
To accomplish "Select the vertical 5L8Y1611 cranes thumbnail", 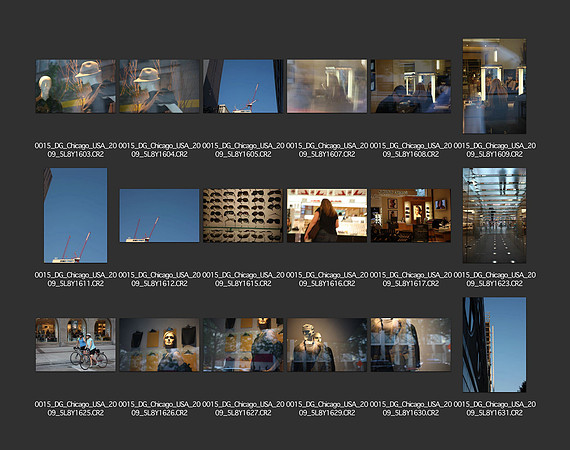I will (x=76, y=216).
